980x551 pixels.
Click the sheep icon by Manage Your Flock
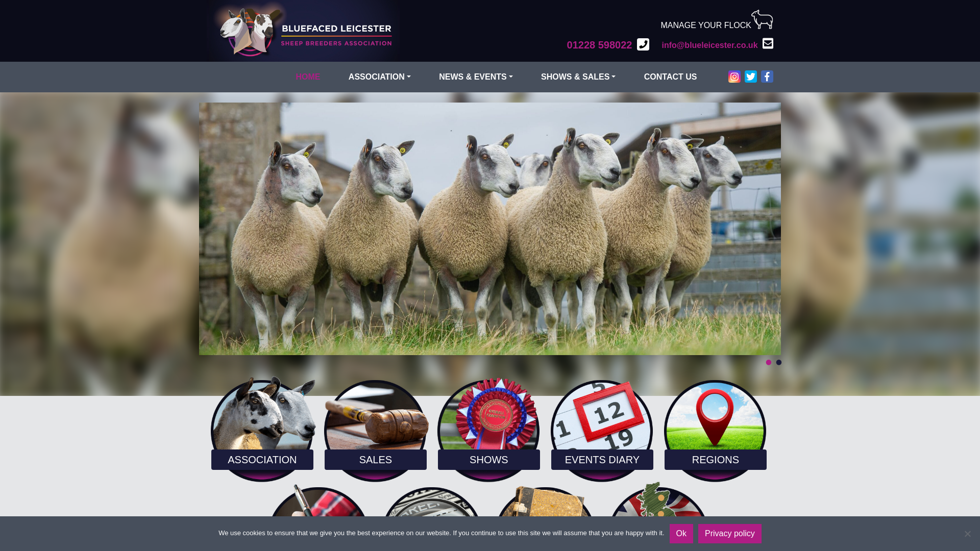coord(762,19)
